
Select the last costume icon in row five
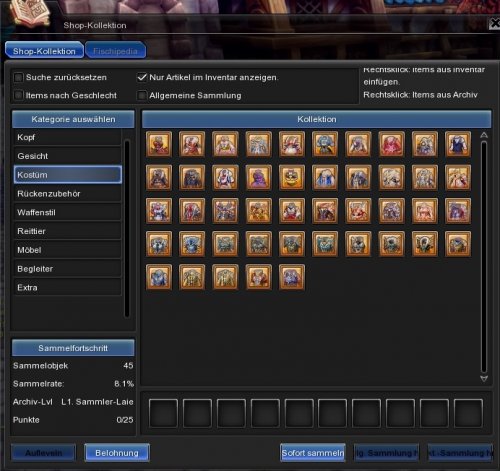292,277
